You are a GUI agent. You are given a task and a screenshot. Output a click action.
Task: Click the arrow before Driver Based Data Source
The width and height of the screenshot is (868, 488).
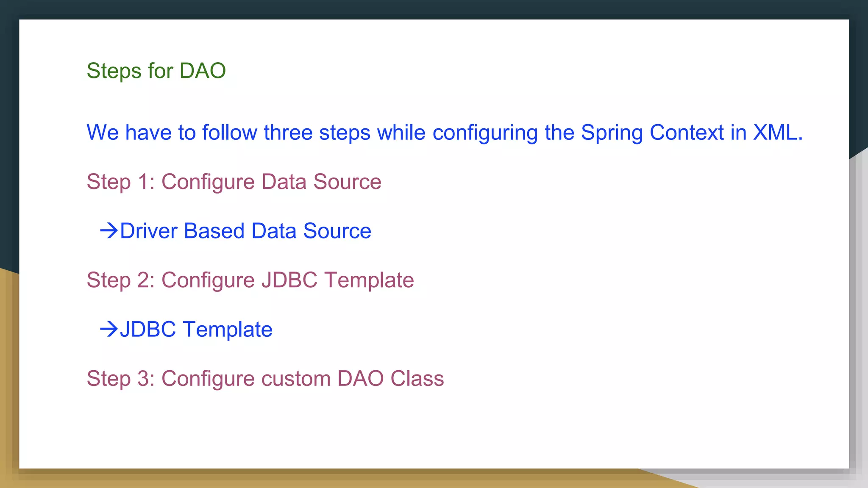coord(109,231)
